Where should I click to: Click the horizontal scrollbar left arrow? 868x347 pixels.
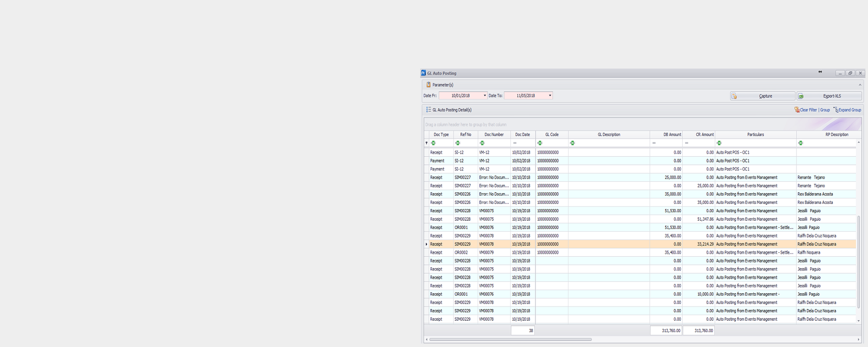point(427,339)
